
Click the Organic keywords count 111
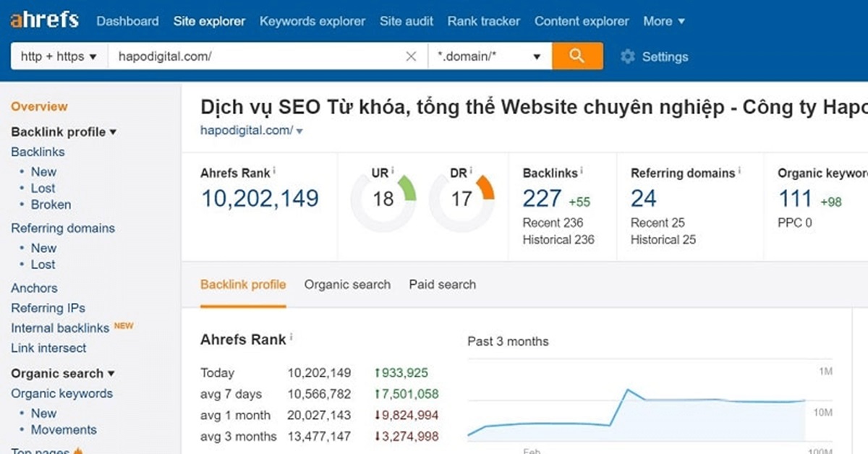coord(795,198)
